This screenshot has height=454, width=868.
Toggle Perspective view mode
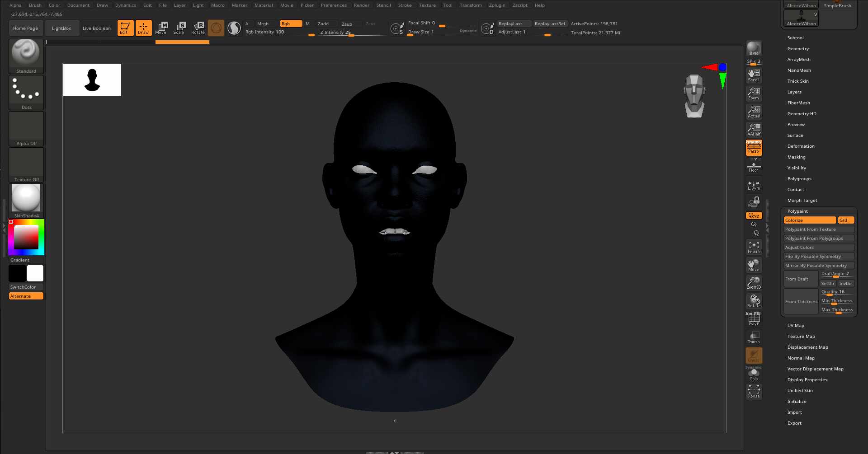pos(754,148)
